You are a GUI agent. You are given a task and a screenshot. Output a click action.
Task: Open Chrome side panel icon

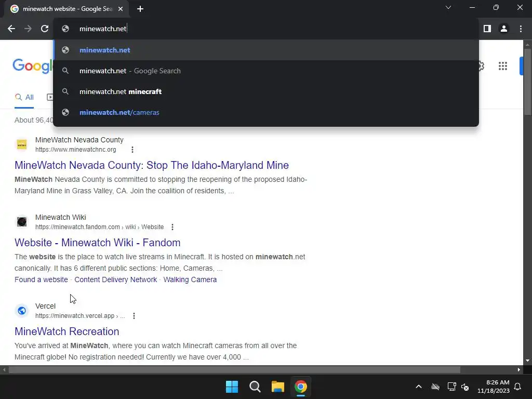tap(487, 29)
